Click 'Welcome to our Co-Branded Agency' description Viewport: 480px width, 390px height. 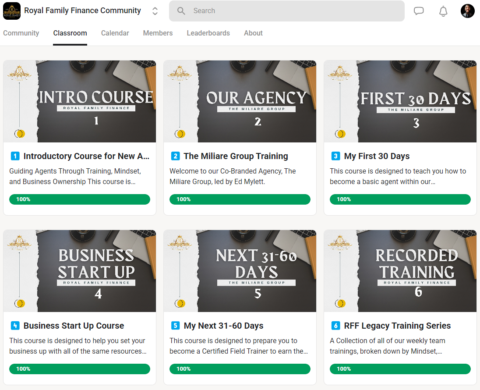click(233, 176)
